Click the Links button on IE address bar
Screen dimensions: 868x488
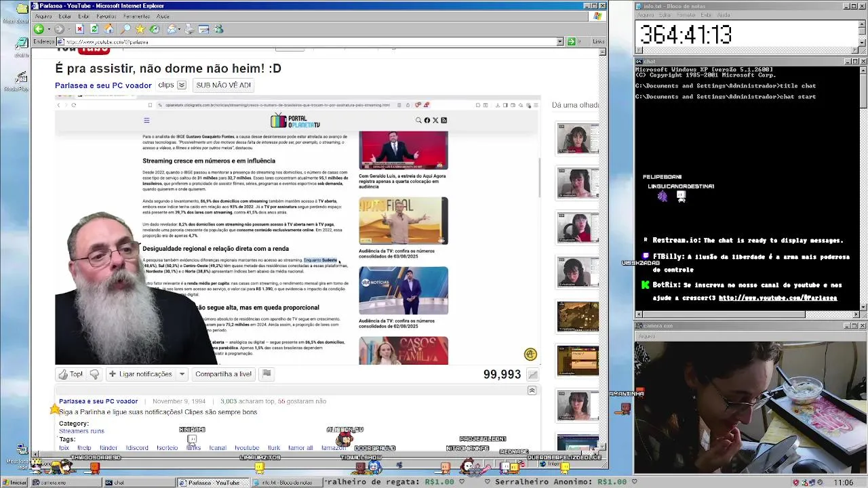[598, 41]
